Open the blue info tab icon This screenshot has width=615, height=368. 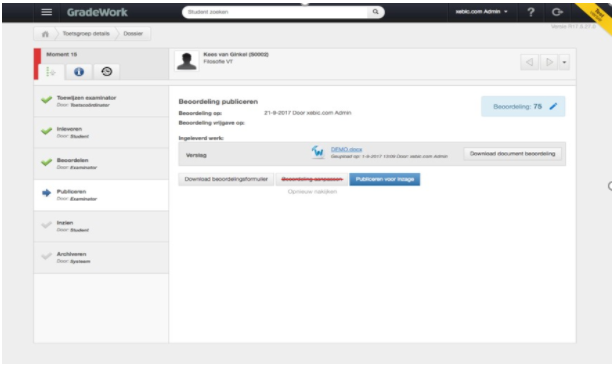click(x=79, y=72)
